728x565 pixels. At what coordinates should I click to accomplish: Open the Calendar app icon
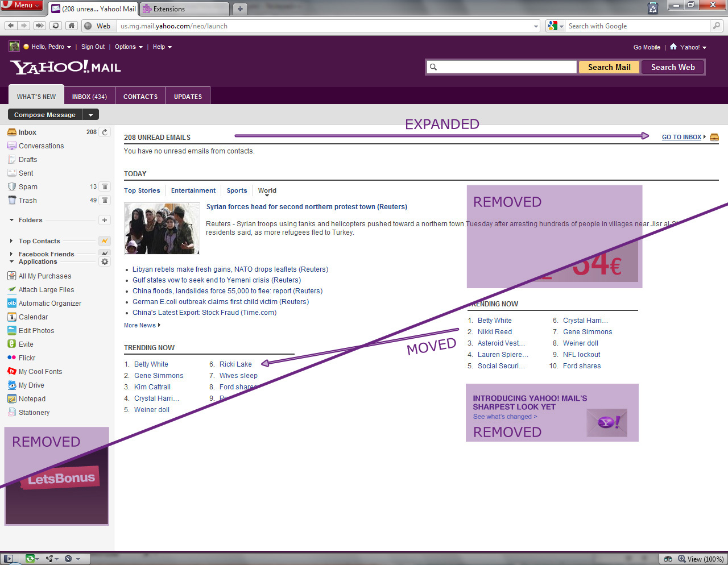tap(12, 317)
